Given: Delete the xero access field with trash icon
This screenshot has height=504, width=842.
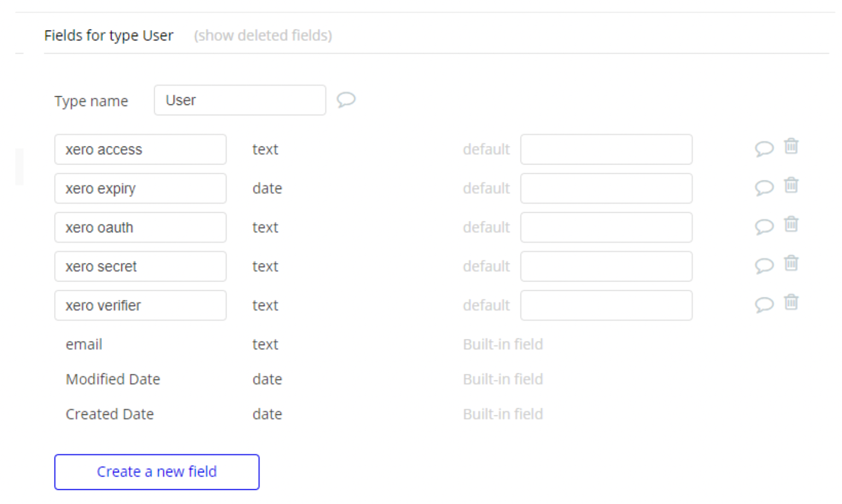Looking at the screenshot, I should [x=791, y=146].
